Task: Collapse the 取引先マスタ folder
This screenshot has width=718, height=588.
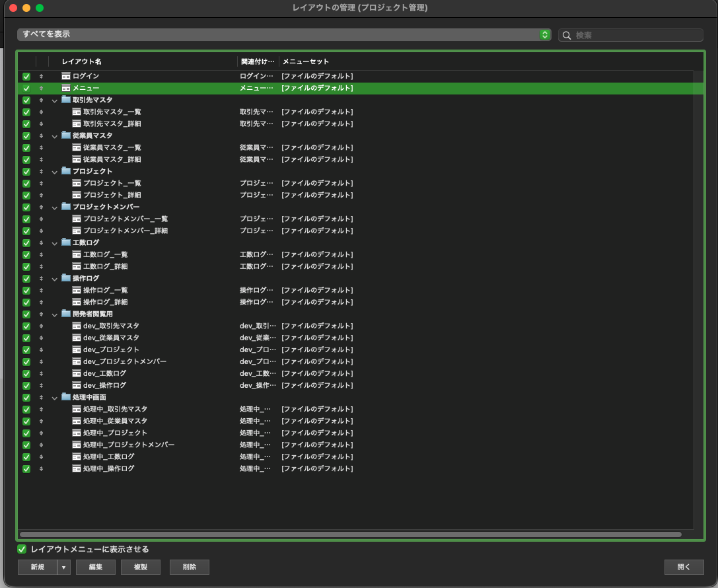Action: [54, 100]
